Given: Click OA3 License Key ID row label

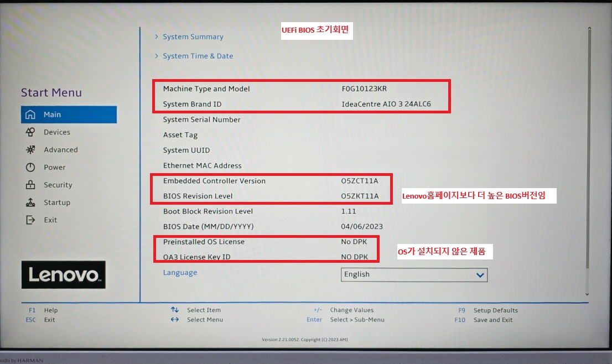Looking at the screenshot, I should [197, 257].
